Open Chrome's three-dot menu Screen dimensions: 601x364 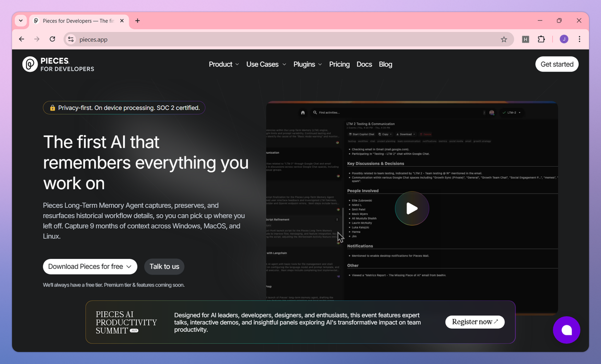click(x=579, y=39)
